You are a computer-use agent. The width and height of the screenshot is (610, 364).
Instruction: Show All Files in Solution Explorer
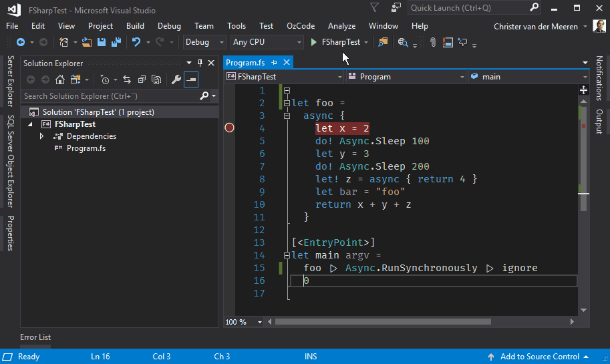156,79
